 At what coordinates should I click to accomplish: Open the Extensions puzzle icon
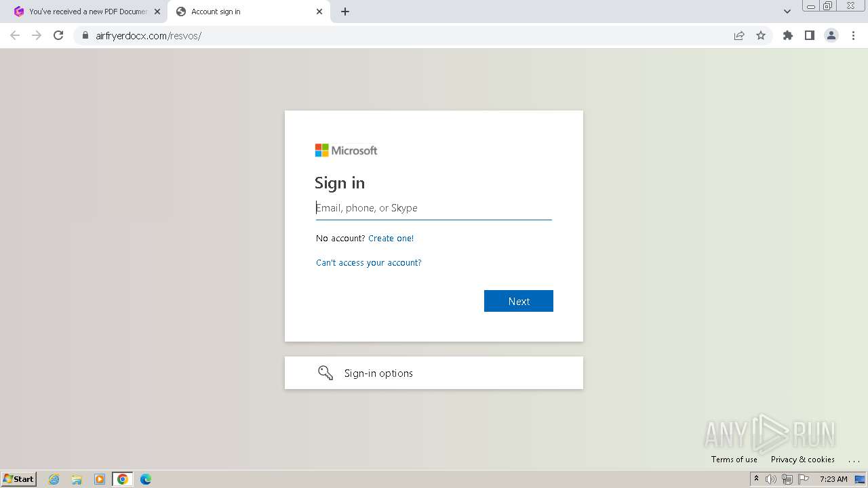point(788,35)
